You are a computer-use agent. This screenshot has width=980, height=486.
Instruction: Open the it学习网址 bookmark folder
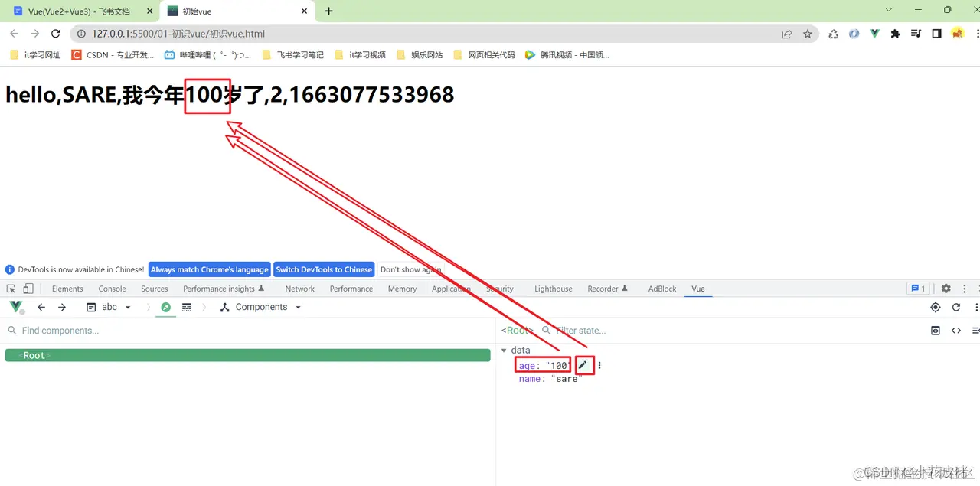(34, 55)
